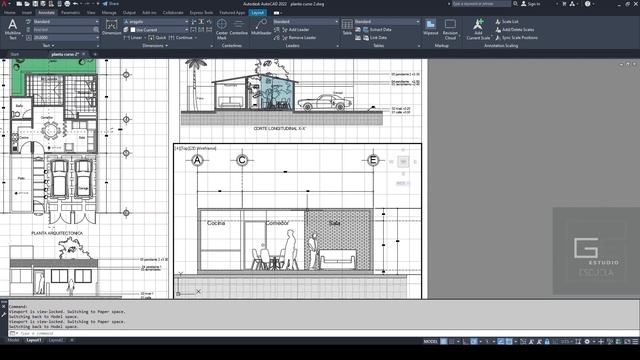This screenshot has height=360, width=640.
Task: Select the Multileader tool
Action: pyautogui.click(x=261, y=27)
